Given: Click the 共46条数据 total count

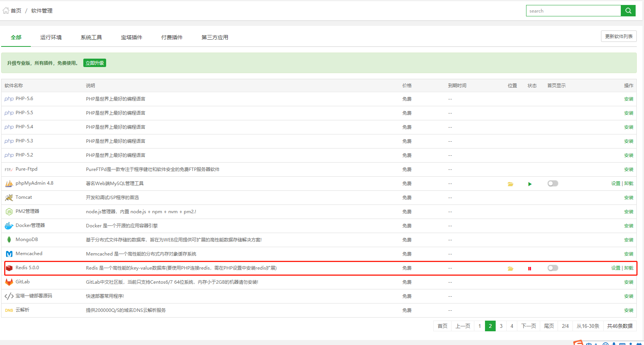Looking at the screenshot, I should pos(620,326).
